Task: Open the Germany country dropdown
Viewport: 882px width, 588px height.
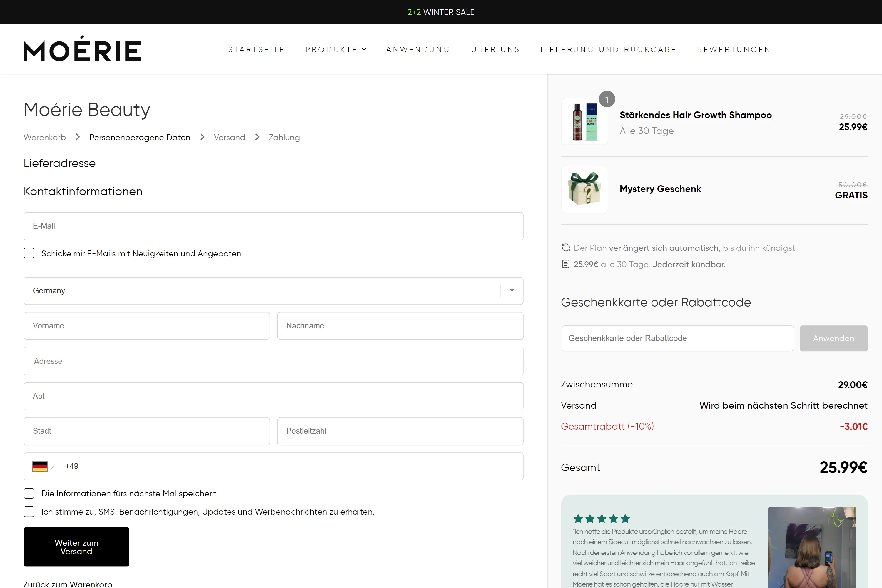Action: [512, 291]
